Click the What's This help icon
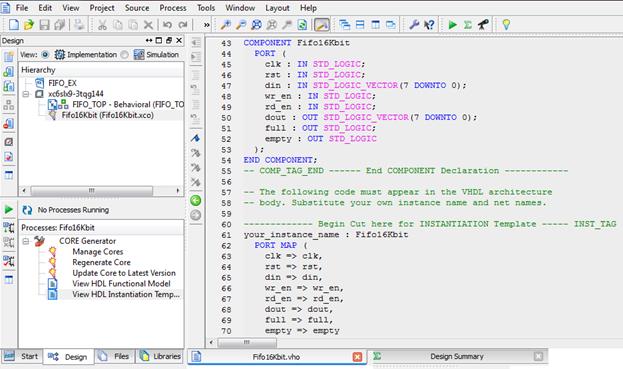Screen dimensions: 623x369 429,25
